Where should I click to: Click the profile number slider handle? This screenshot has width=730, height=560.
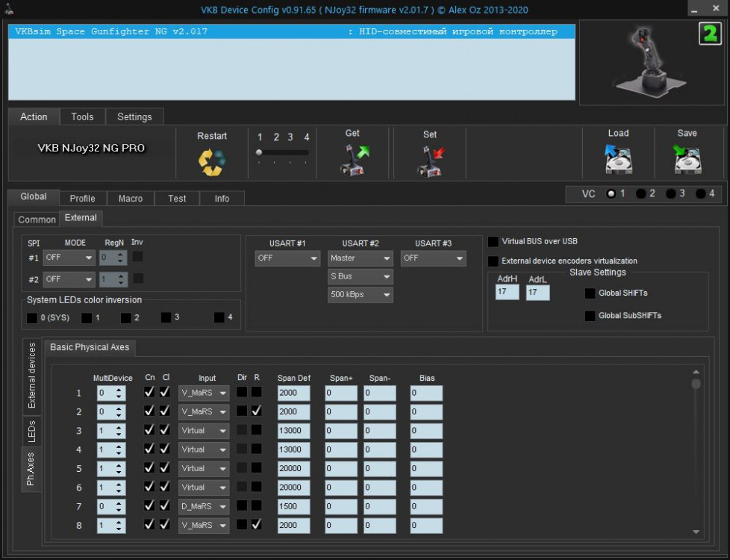(x=259, y=152)
